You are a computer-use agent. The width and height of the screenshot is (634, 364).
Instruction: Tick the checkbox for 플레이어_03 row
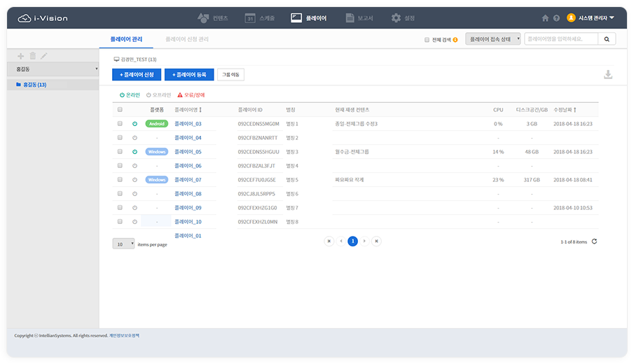coord(120,124)
